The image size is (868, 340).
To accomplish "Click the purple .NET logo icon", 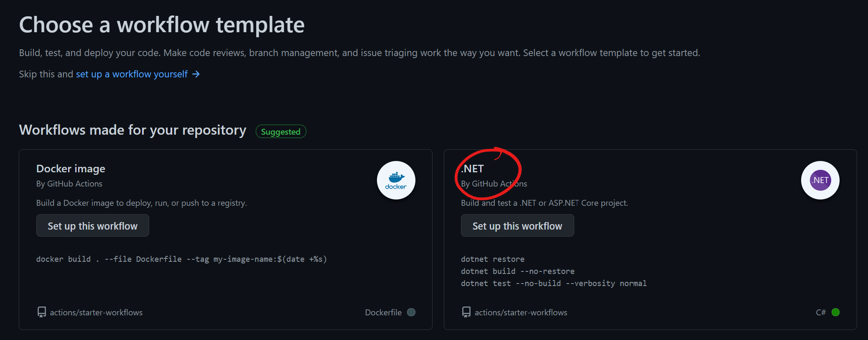I will click(x=820, y=180).
